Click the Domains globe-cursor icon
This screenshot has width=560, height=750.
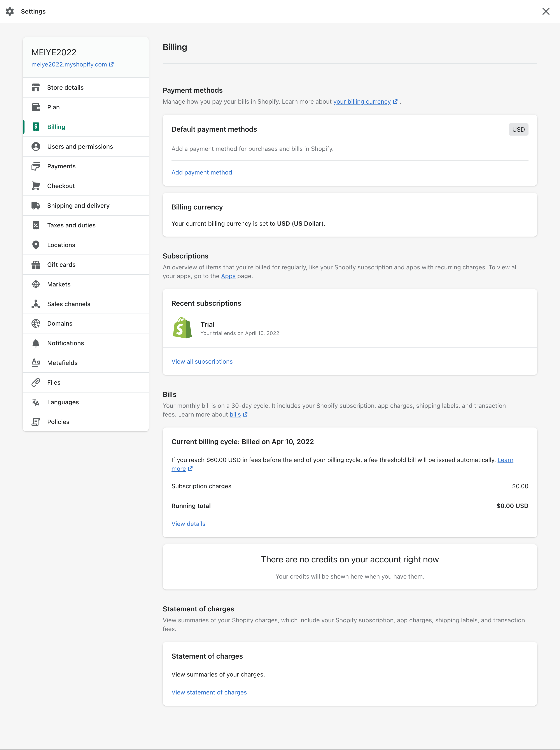36,323
